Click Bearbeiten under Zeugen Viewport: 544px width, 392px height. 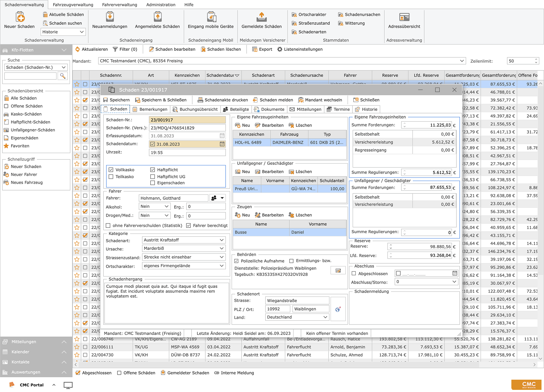click(x=269, y=215)
